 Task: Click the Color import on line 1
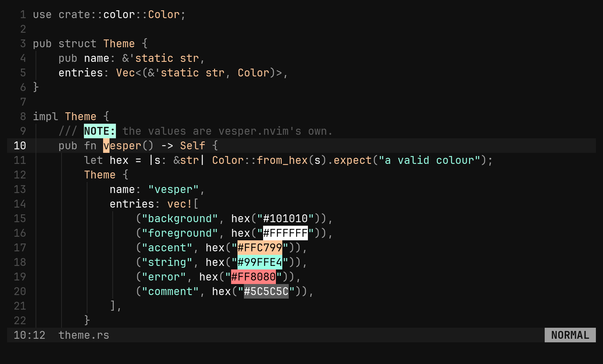(x=164, y=15)
